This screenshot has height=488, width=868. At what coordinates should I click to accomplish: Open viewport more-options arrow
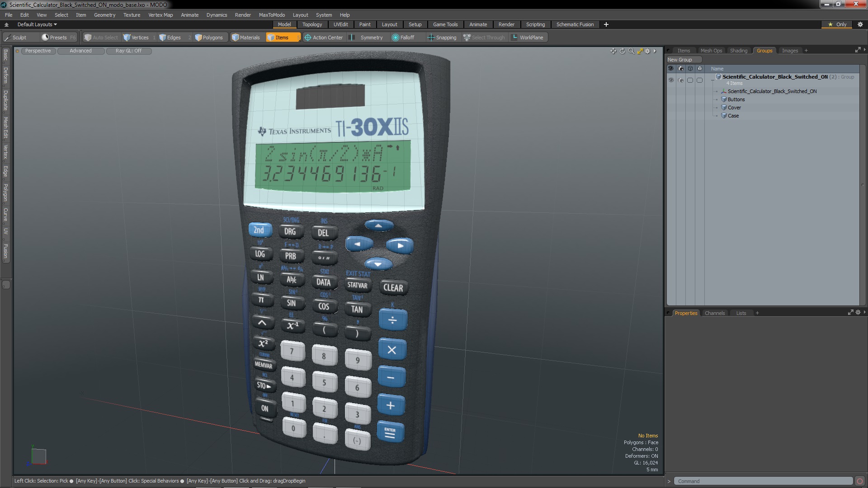coord(655,51)
